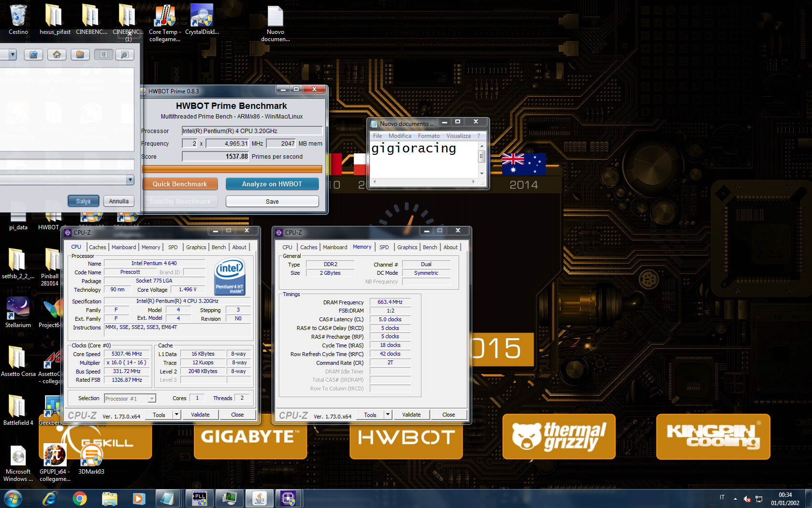Click Notepad vertical scrollbar thumb
Screen dimensions: 812x508
click(x=481, y=156)
